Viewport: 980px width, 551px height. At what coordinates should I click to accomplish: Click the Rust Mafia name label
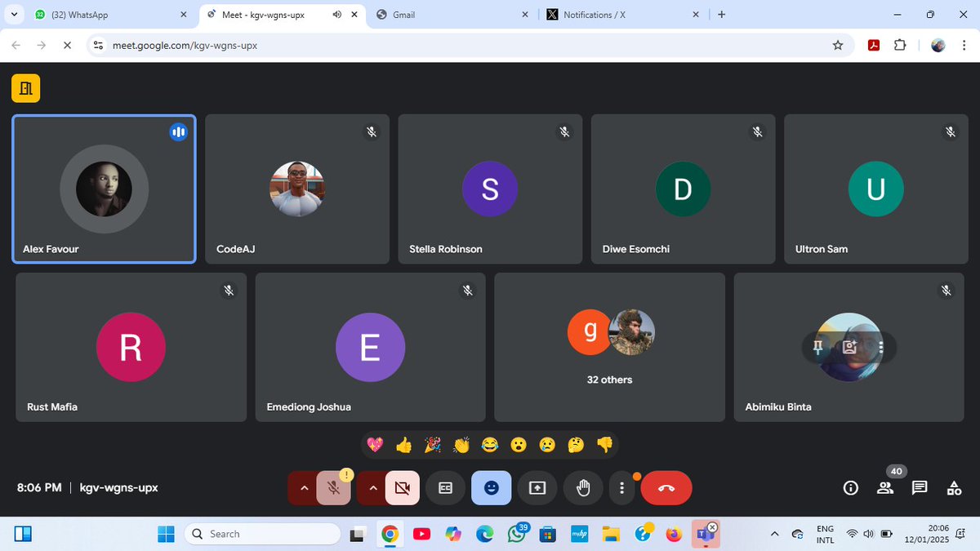pyautogui.click(x=52, y=407)
